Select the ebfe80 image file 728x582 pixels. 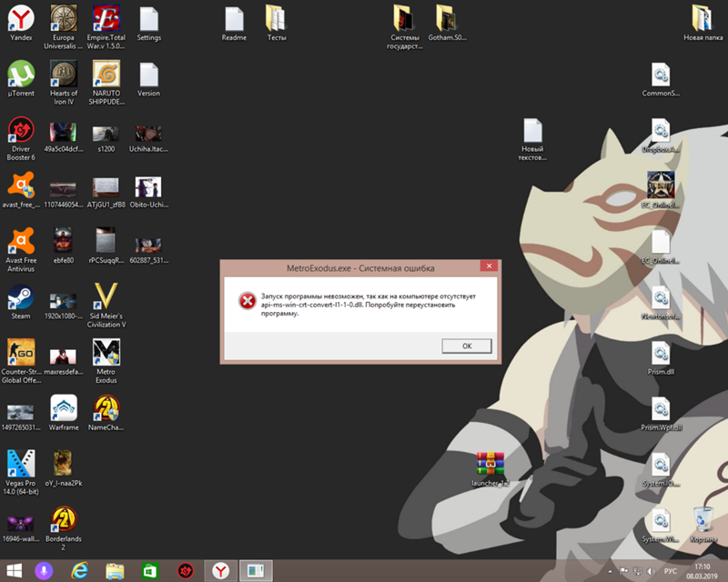[64, 246]
